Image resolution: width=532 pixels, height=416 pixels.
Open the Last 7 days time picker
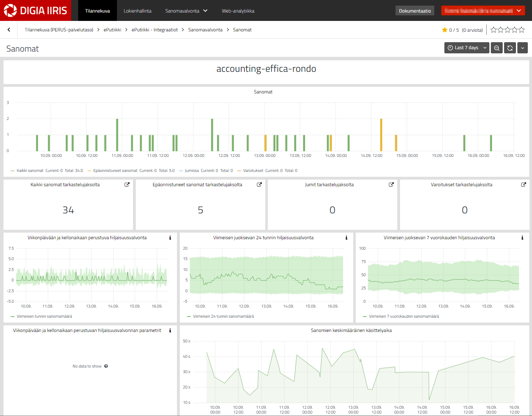pos(467,48)
